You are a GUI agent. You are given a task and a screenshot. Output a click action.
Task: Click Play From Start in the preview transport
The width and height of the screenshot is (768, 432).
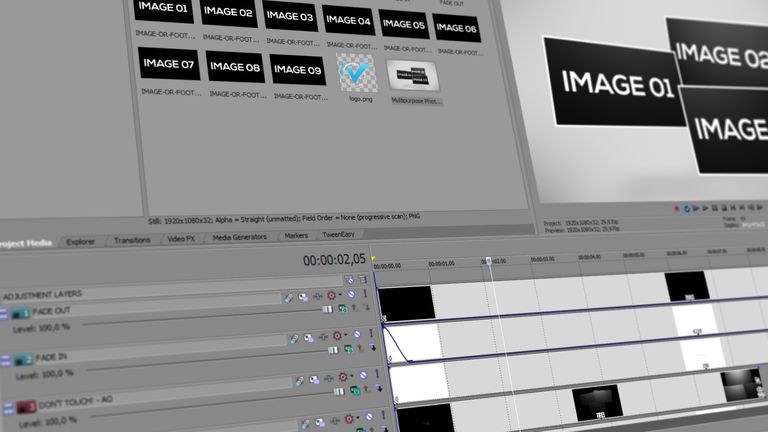pos(695,209)
